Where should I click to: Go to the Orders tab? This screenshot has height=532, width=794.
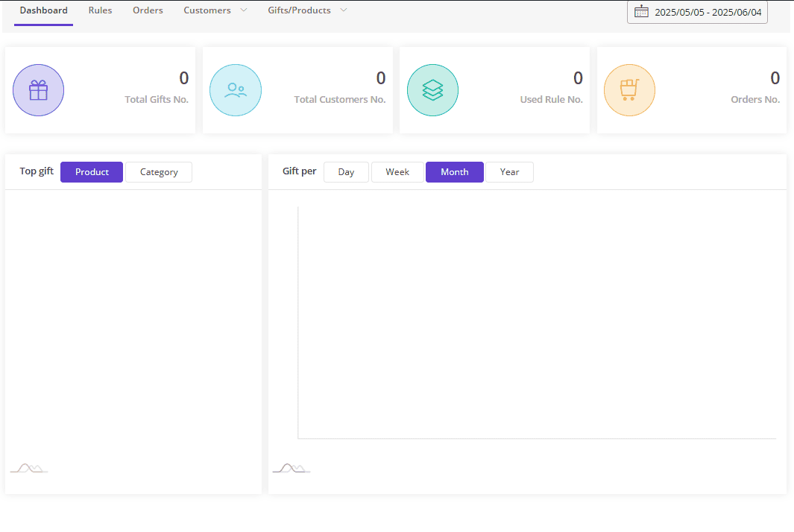click(148, 10)
